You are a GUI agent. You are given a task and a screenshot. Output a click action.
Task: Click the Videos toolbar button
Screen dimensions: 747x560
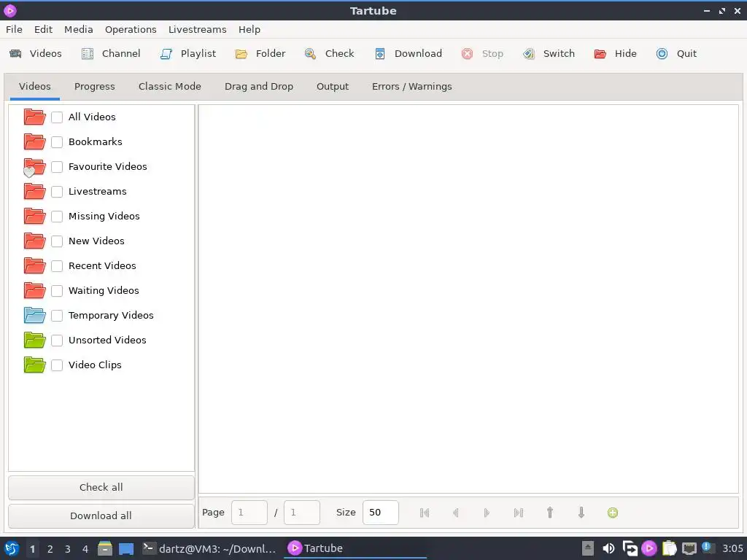tap(36, 53)
